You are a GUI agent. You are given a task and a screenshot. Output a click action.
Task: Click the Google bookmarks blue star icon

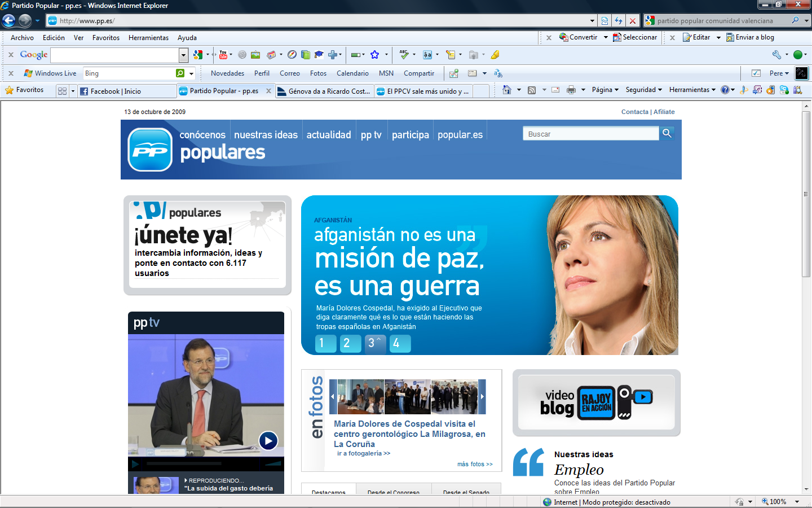coord(374,55)
